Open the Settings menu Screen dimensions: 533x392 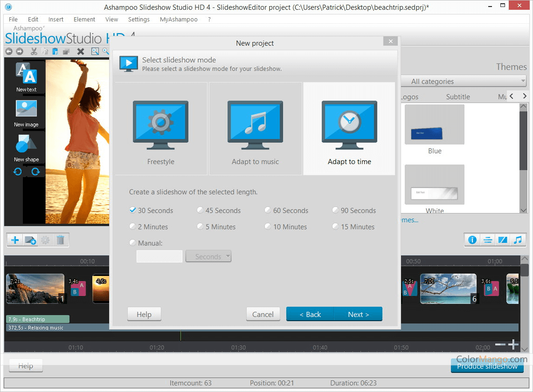point(138,19)
